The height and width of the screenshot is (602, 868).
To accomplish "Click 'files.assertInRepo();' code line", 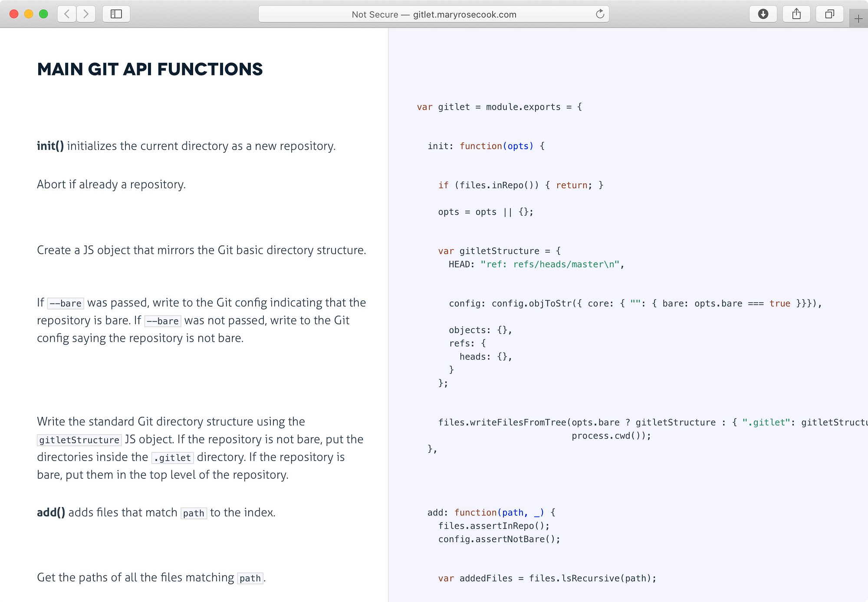I will coord(494,526).
